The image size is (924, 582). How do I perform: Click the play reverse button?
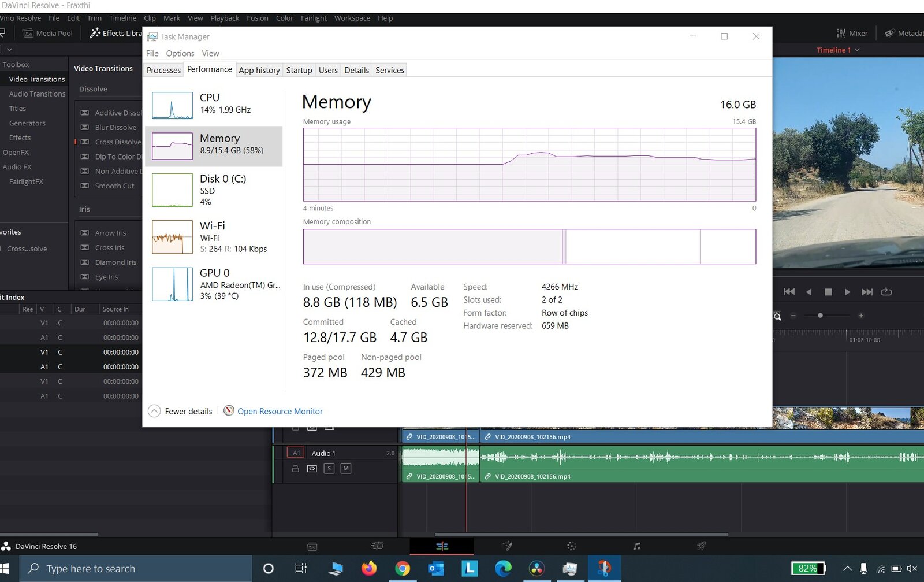808,292
